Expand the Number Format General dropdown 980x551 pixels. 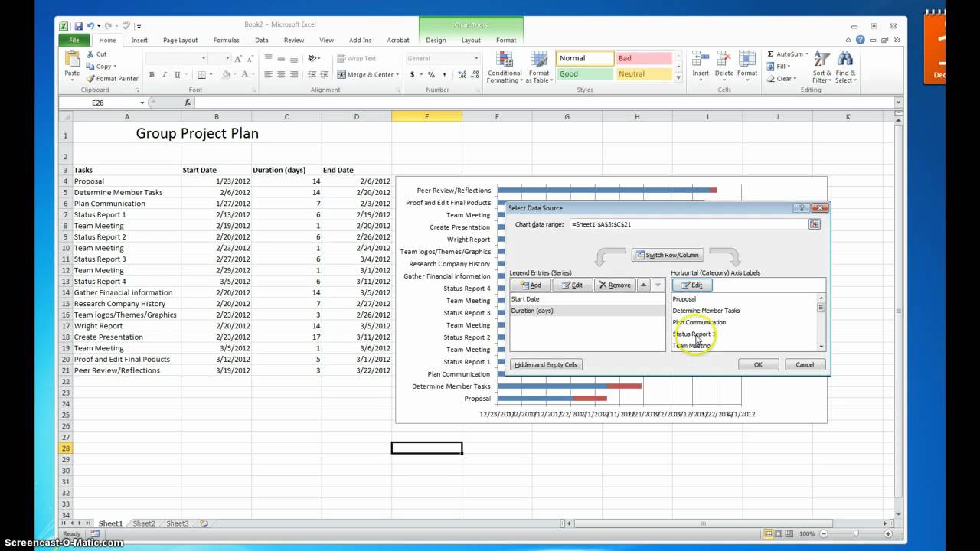tap(475, 58)
